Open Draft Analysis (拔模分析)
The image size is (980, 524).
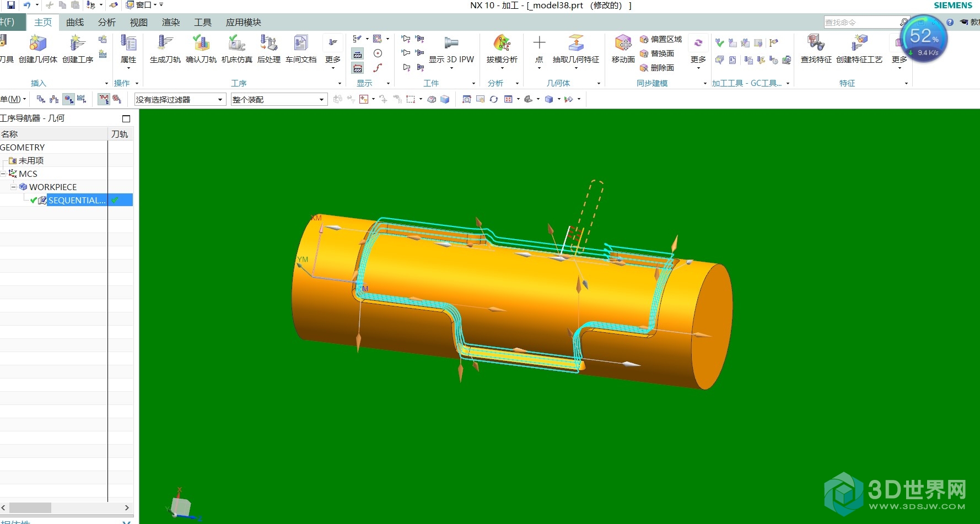click(502, 51)
